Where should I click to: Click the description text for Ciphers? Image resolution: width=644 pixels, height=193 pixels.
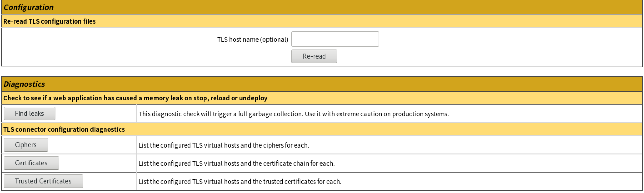click(224, 145)
